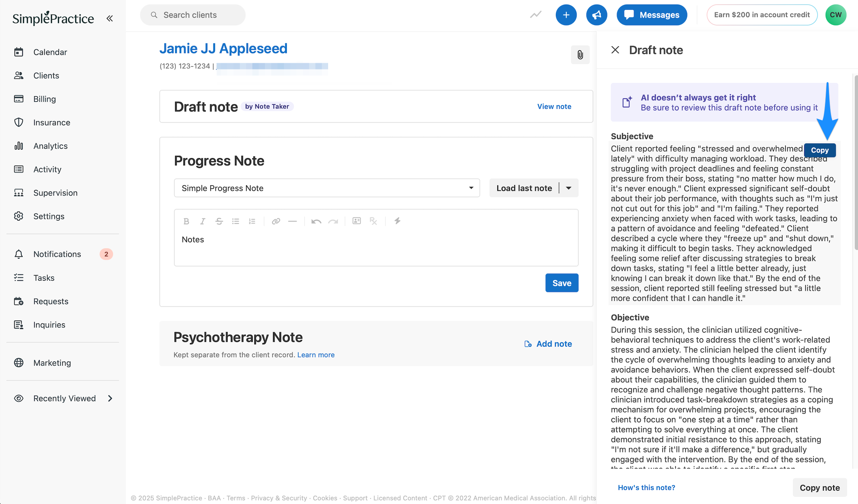Viewport: 858px width, 504px height.
Task: Insert a bulleted list into the note
Action: (x=235, y=221)
